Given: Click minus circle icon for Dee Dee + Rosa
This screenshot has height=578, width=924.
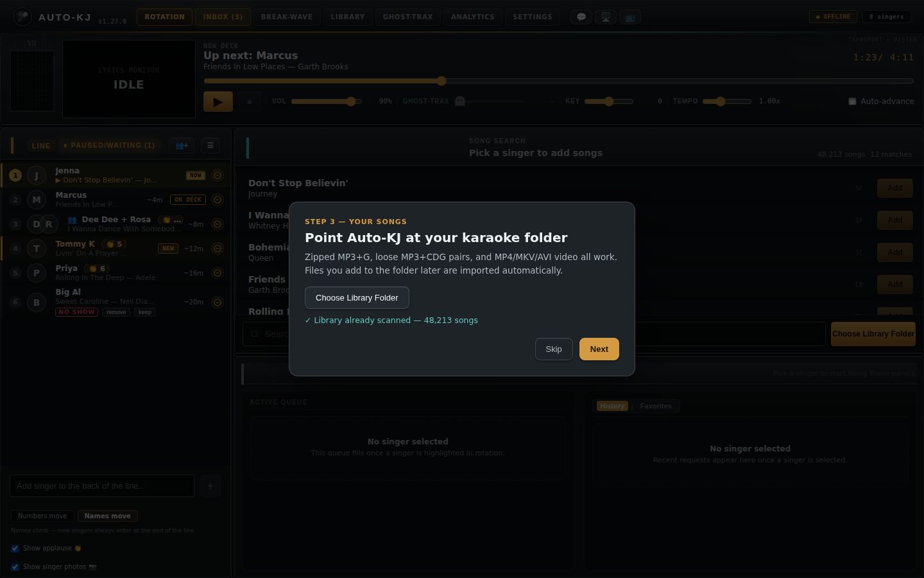Looking at the screenshot, I should click(x=218, y=224).
